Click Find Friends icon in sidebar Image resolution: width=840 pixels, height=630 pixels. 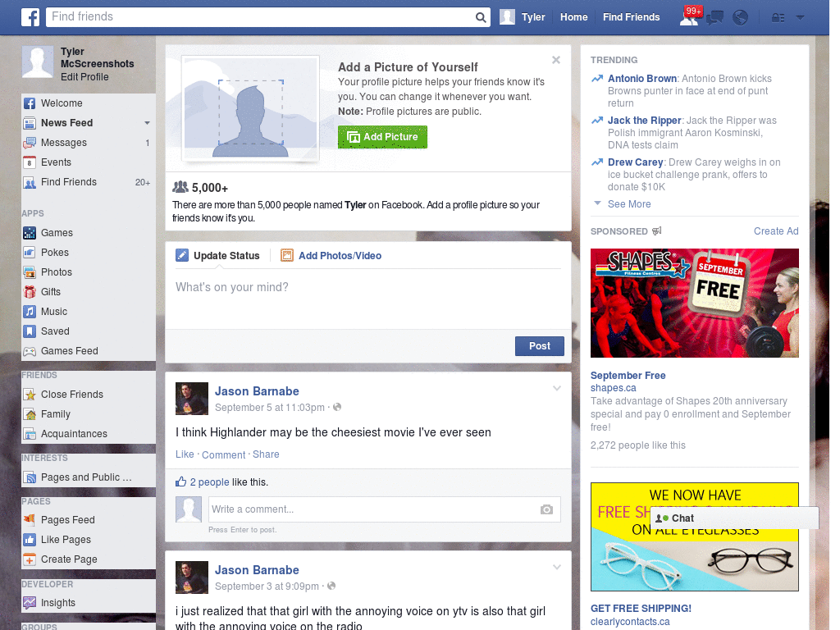(30, 182)
